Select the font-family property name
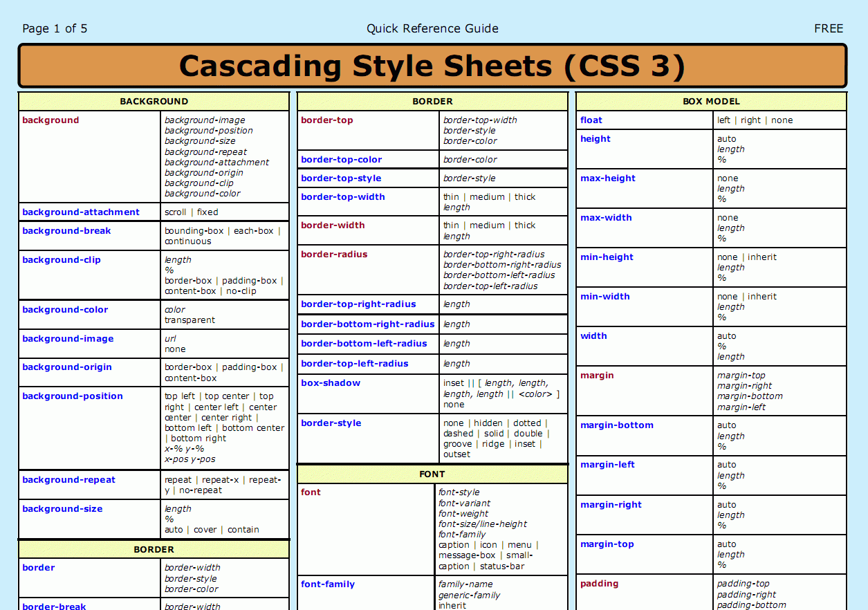This screenshot has width=868, height=610. (328, 584)
